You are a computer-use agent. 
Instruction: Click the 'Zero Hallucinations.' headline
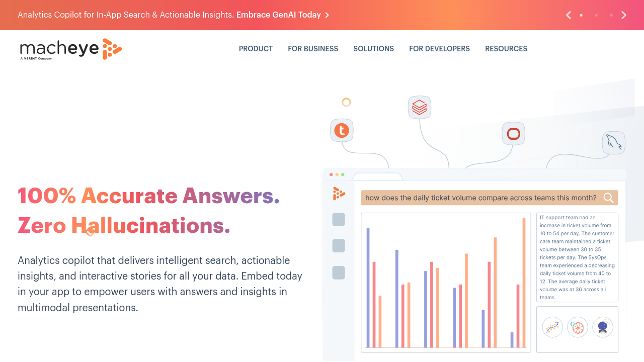pyautogui.click(x=124, y=226)
